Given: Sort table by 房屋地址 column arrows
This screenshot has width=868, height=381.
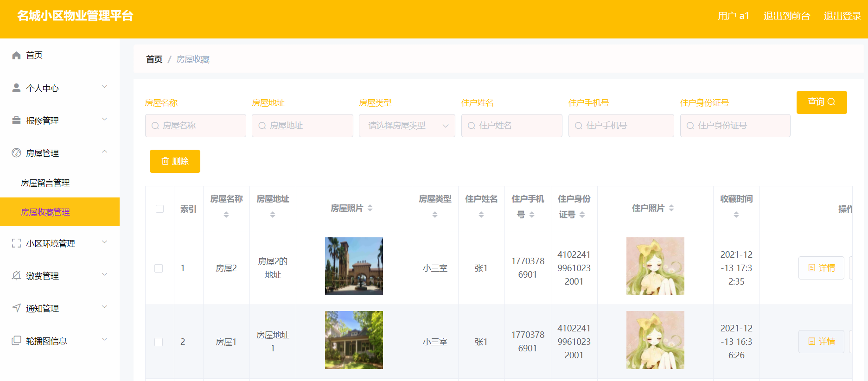Looking at the screenshot, I should 273,215.
